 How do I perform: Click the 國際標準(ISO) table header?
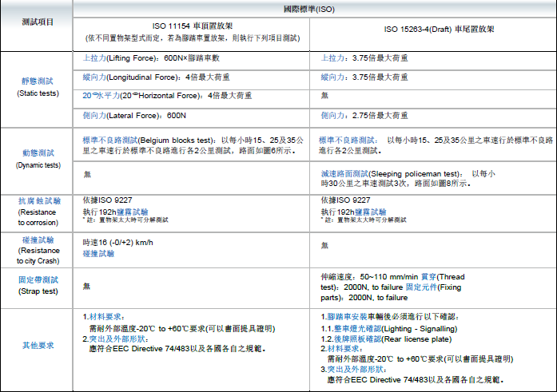coord(314,7)
